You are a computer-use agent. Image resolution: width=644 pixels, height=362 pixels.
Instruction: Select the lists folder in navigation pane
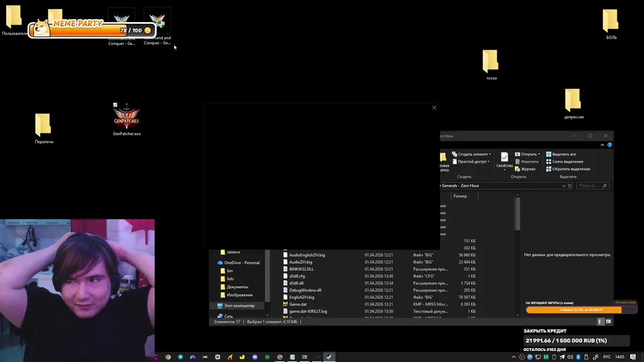pyautogui.click(x=227, y=279)
